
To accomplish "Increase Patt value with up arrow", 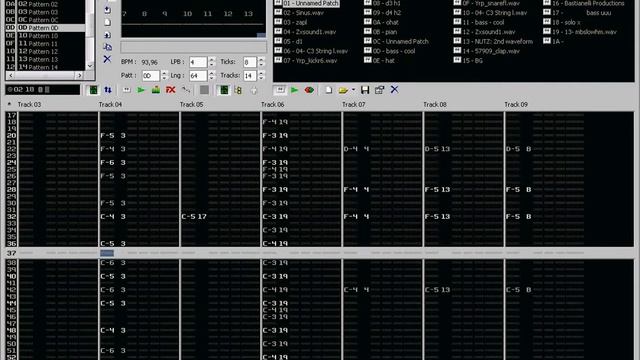I will 164,73.
